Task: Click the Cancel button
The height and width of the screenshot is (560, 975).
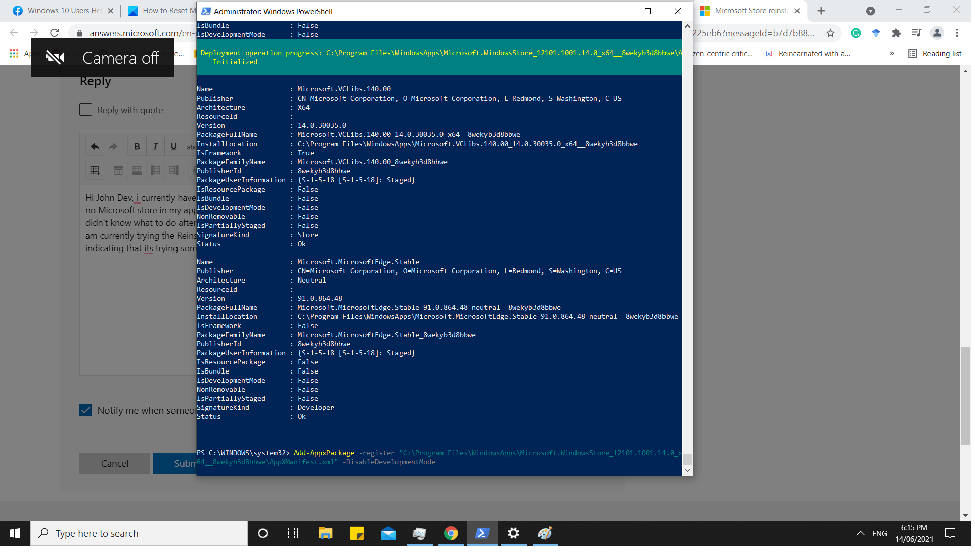Action: [115, 463]
